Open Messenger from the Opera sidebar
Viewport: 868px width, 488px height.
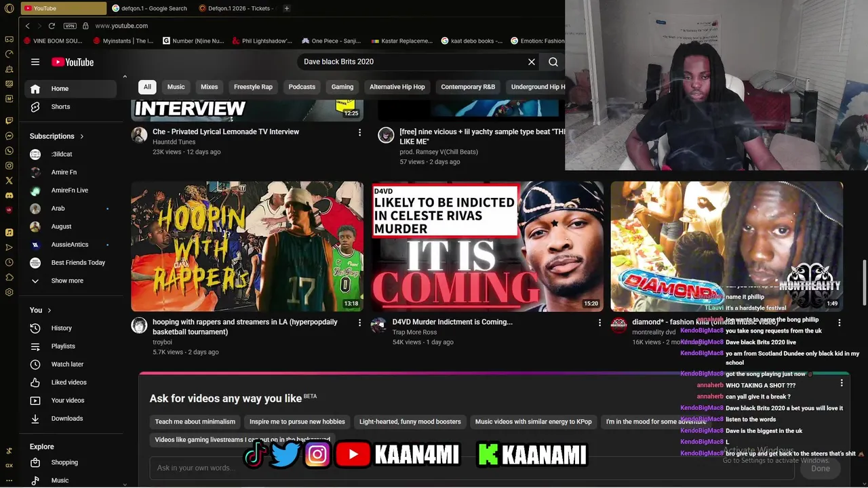click(9, 136)
